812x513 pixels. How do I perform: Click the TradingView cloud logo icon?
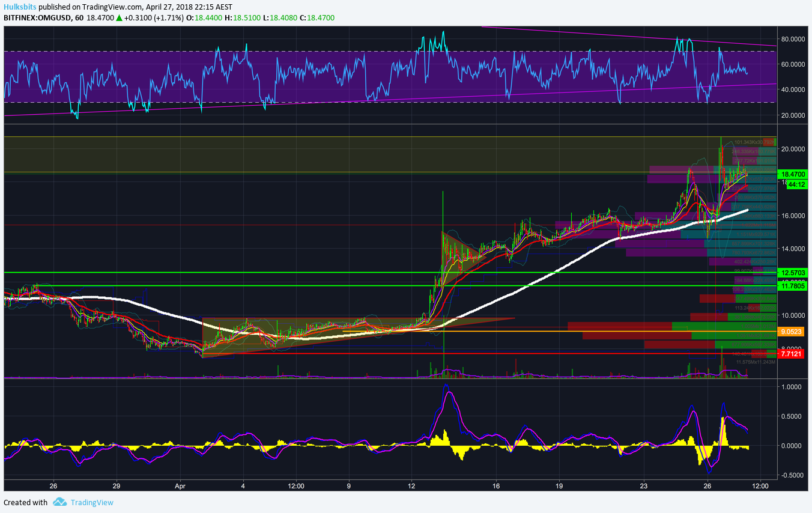tap(59, 502)
